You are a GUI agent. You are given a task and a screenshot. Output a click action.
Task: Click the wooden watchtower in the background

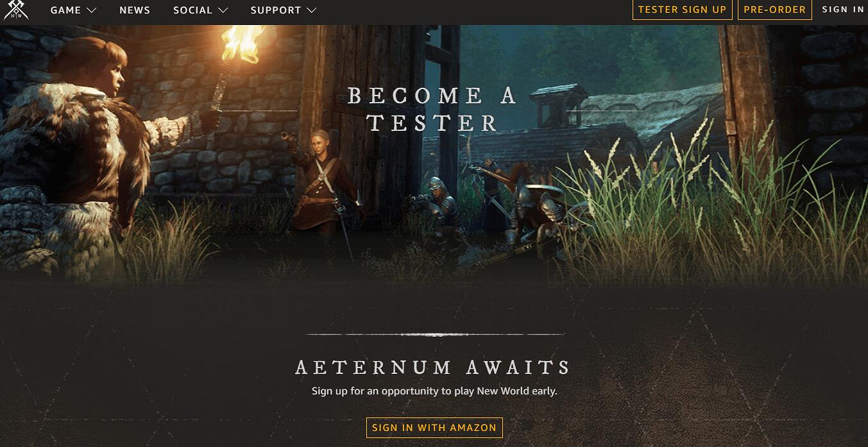556,106
